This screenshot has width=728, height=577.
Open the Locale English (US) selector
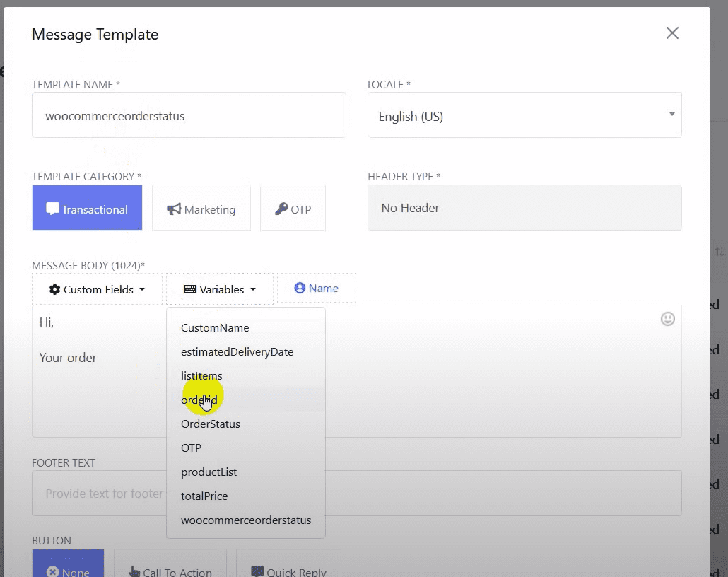coord(524,116)
